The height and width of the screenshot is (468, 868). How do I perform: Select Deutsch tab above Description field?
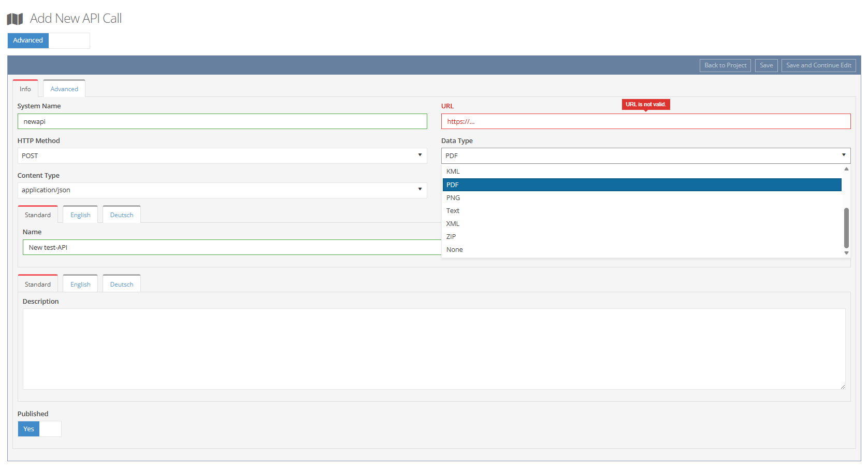pyautogui.click(x=122, y=285)
